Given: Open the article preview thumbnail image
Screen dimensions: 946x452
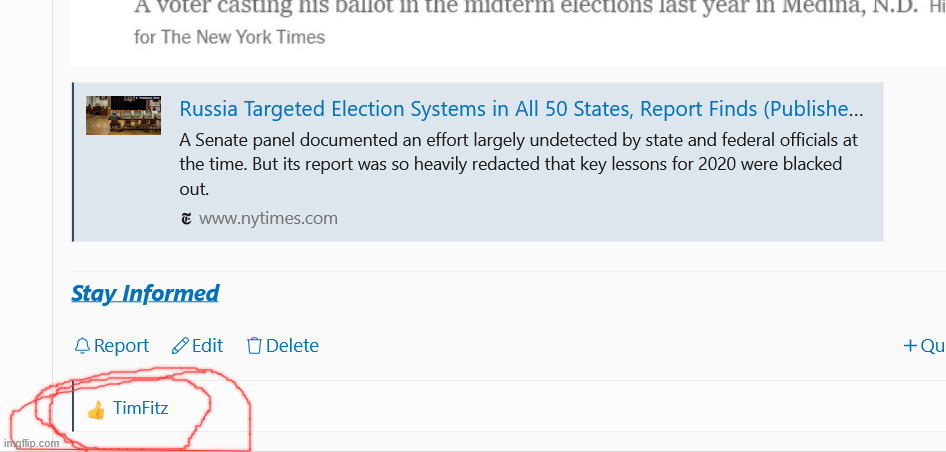Looking at the screenshot, I should [x=123, y=115].
